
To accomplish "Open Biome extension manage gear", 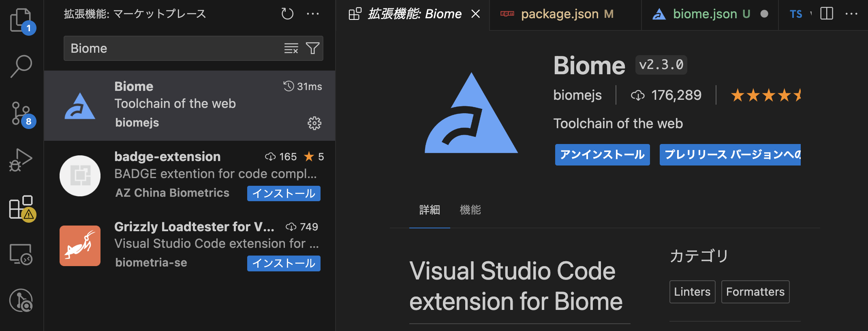I will click(314, 123).
